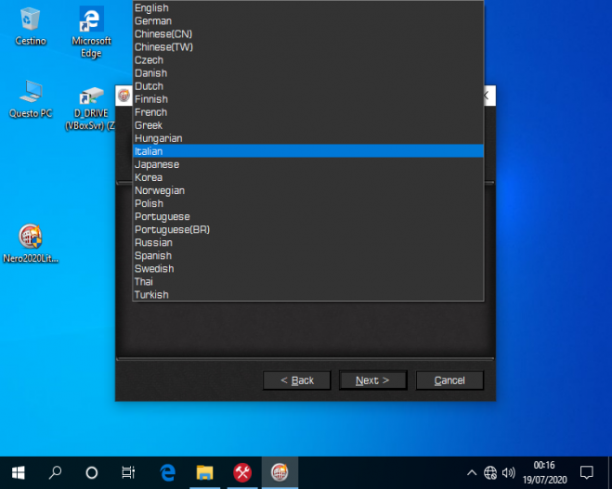Click the Nero installer title bar icon
Viewport: 612px width, 489px height.
124,95
